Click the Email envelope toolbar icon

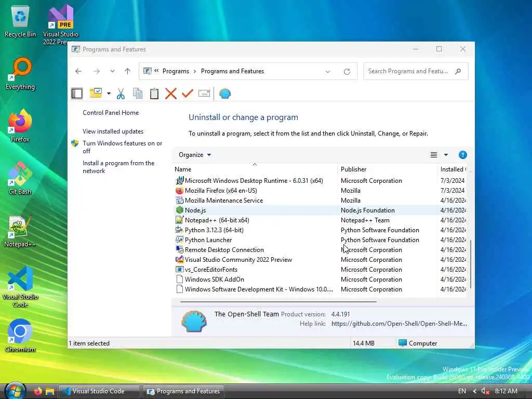tap(204, 94)
